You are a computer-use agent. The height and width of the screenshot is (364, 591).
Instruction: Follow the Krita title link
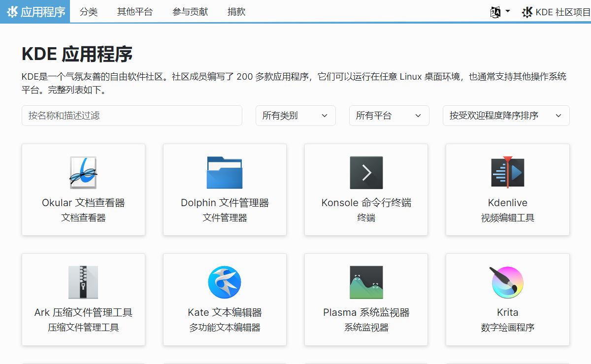(507, 312)
